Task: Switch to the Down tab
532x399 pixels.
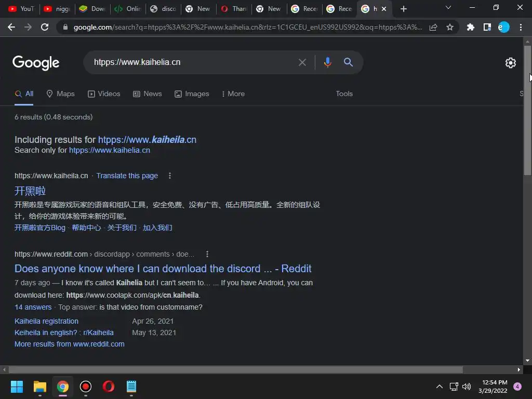Action: tap(92, 9)
